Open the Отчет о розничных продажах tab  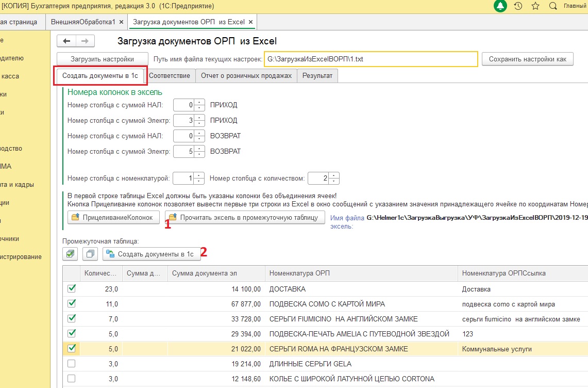[x=246, y=76]
